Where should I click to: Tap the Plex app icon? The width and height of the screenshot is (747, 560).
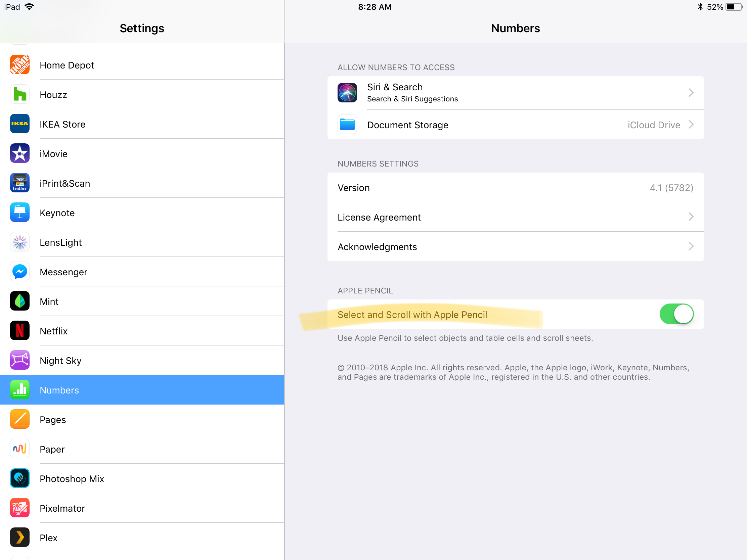click(x=19, y=537)
